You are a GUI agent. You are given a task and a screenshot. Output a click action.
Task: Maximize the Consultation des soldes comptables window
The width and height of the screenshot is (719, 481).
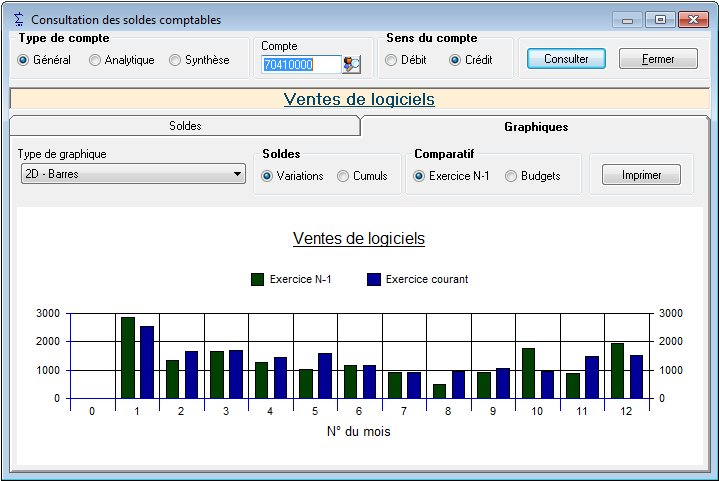coord(660,20)
